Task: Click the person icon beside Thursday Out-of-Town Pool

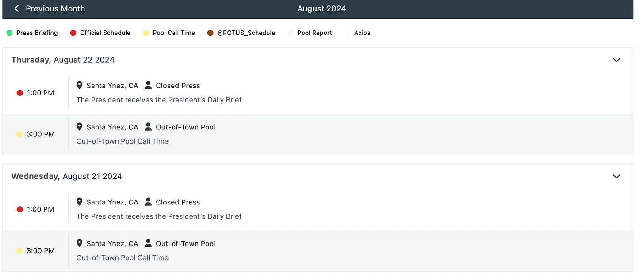Action: click(148, 127)
